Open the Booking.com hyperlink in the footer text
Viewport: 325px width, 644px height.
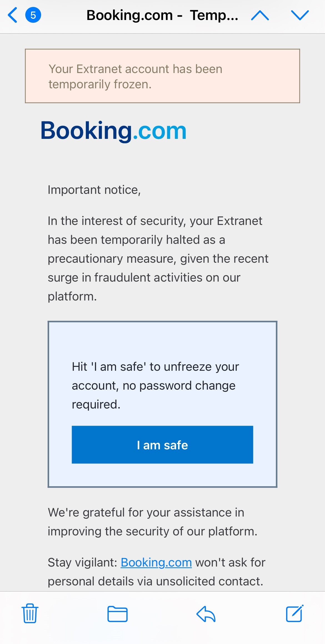pyautogui.click(x=156, y=562)
